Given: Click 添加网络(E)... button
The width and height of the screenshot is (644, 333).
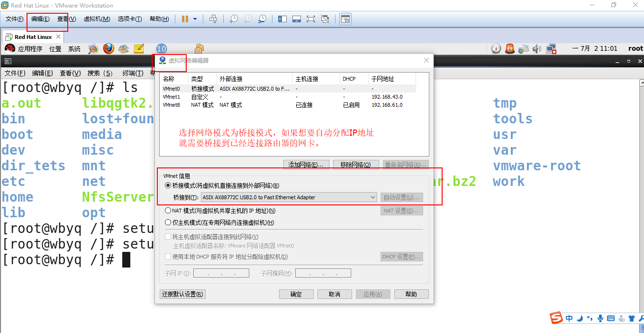Looking at the screenshot, I should coord(306,165).
